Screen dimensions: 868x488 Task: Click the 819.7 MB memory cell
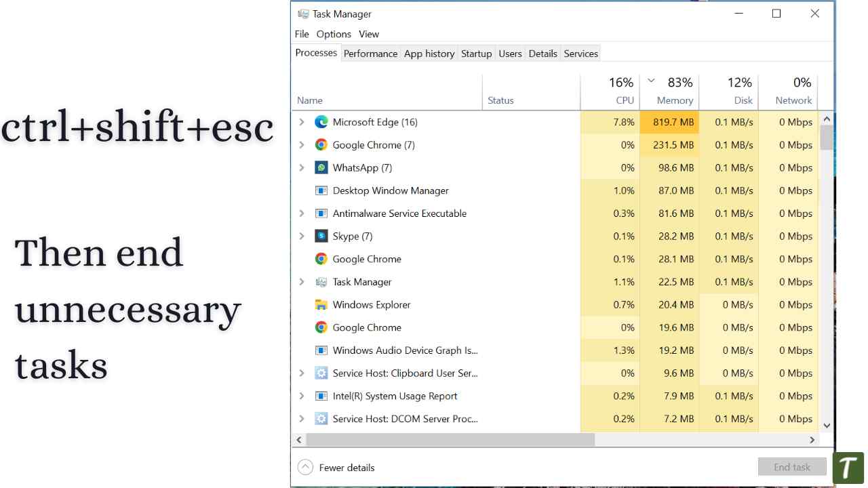(x=669, y=122)
